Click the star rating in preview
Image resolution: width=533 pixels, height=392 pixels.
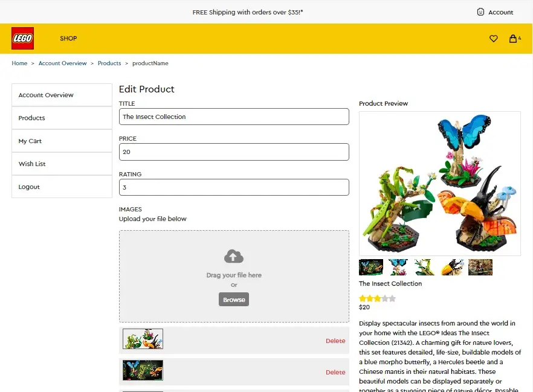[377, 298]
